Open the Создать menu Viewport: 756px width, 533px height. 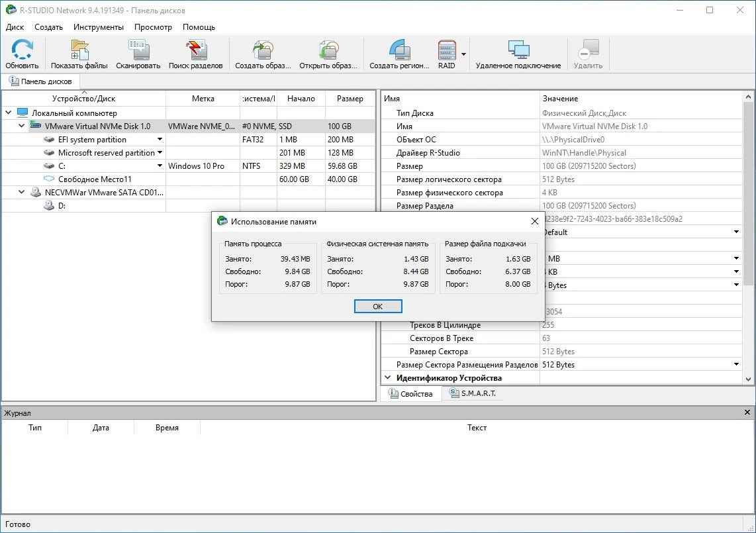pyautogui.click(x=49, y=27)
